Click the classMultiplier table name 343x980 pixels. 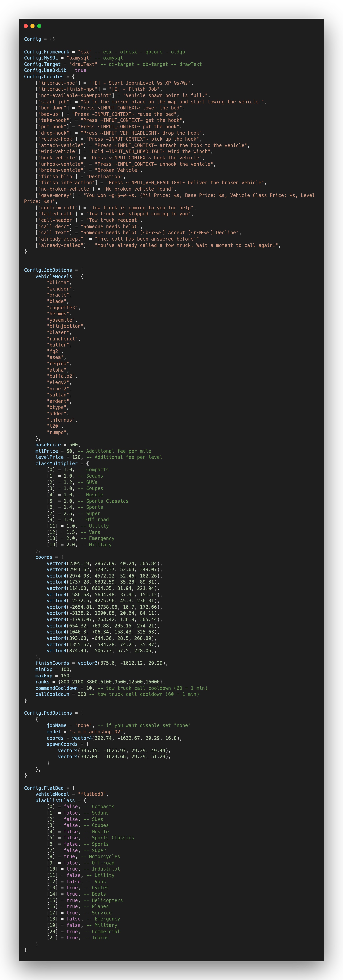(x=56, y=463)
